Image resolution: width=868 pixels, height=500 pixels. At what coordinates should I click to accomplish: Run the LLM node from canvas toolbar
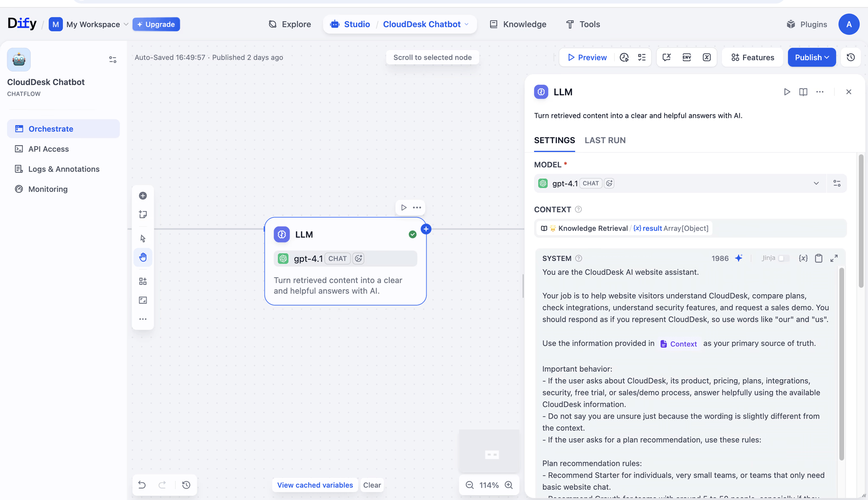[404, 208]
